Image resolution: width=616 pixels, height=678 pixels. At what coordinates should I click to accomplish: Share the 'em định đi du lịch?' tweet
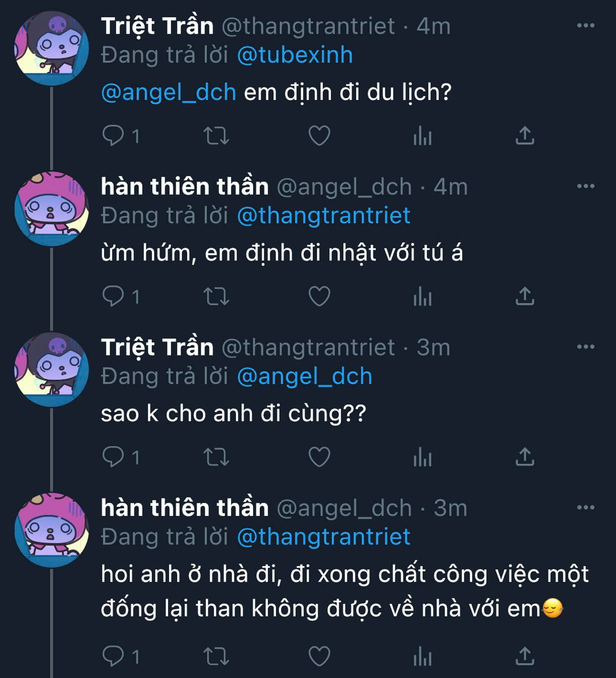[x=525, y=135]
